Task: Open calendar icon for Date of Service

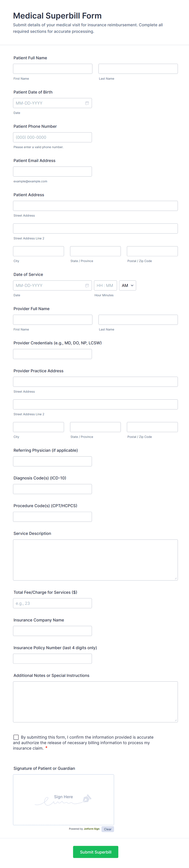Action: [87, 285]
